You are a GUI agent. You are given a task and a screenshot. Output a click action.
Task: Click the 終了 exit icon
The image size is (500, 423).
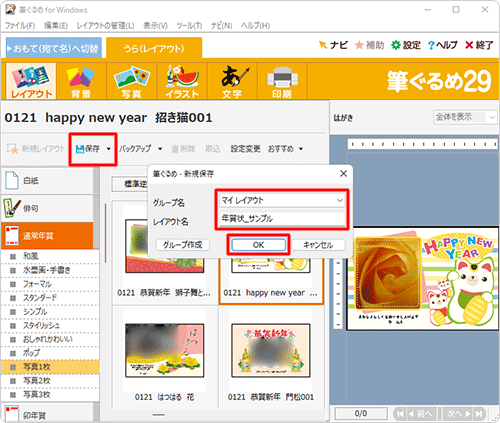click(479, 45)
